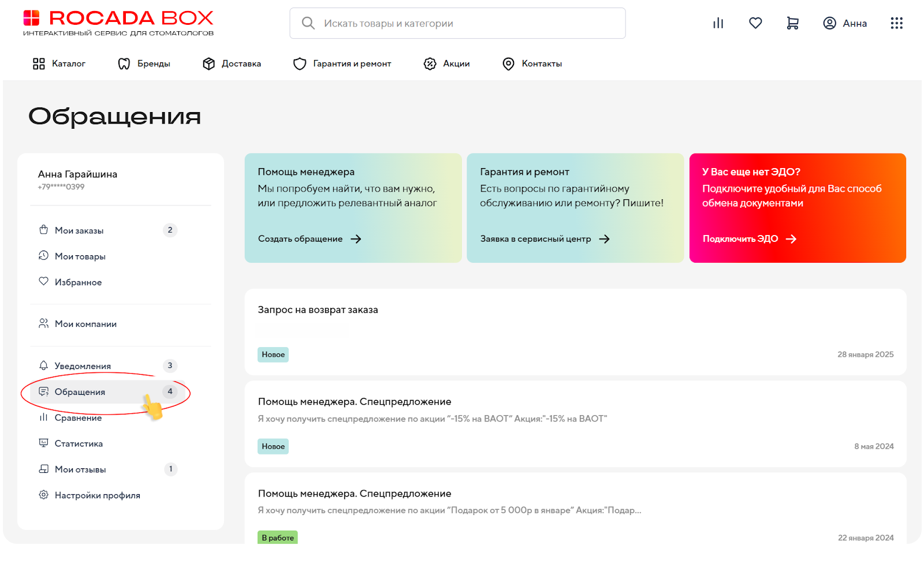Viewport: 924px width, 563px height.
Task: Open Мои отзывы sidebar link
Action: (80, 469)
